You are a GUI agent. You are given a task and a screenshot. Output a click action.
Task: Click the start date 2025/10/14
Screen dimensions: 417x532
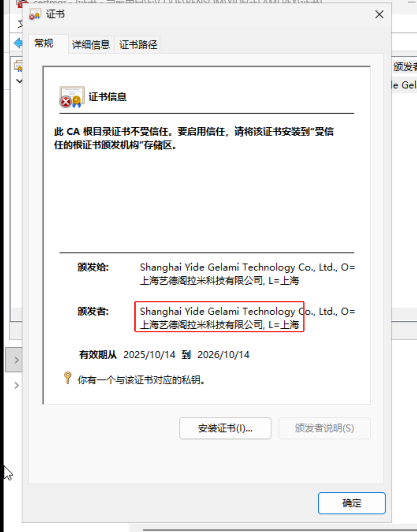150,355
